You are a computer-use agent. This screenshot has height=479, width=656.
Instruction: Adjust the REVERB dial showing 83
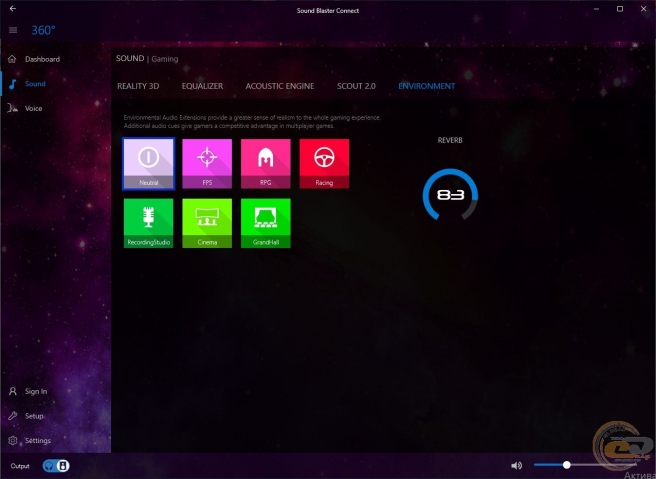450,195
